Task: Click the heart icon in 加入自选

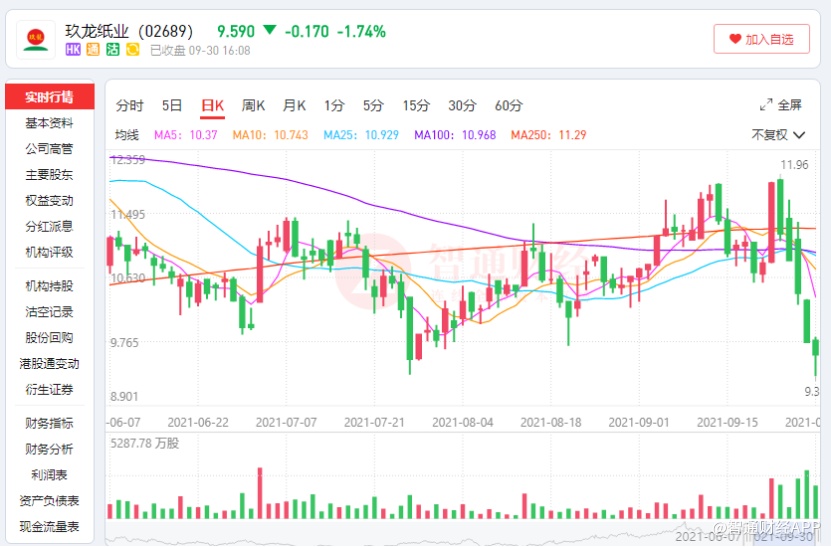Action: [x=735, y=40]
